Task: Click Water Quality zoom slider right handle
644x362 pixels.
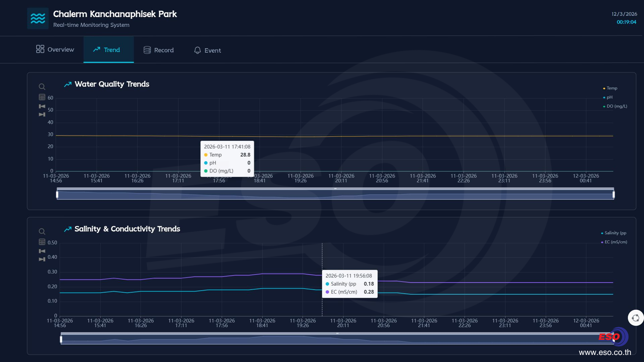Action: [x=613, y=195]
